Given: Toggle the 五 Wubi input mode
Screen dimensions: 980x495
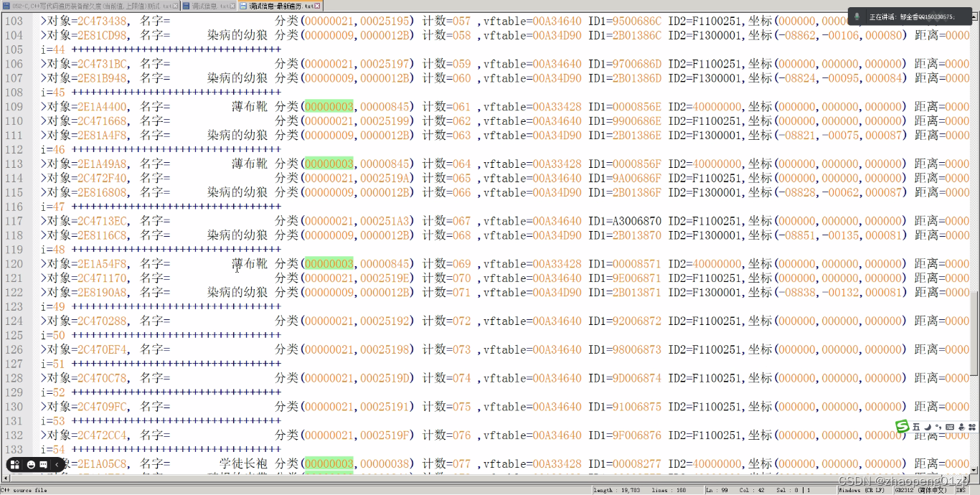Looking at the screenshot, I should click(x=916, y=427).
